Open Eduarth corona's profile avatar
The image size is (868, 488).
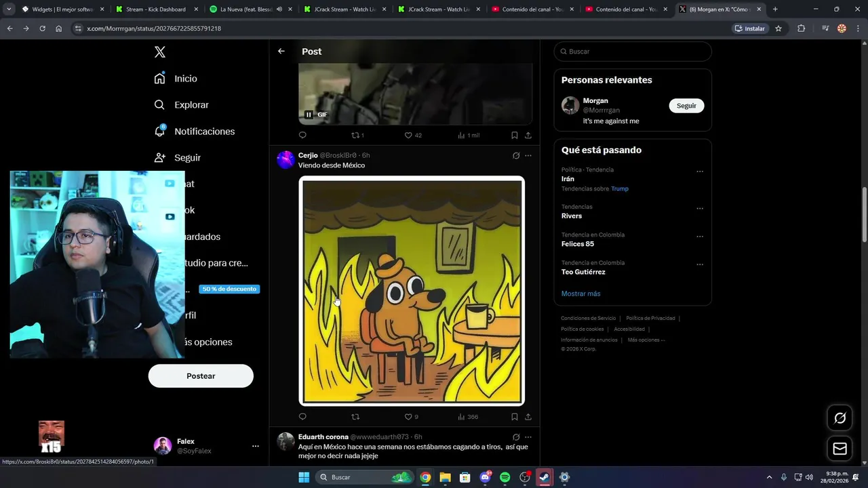pos(285,441)
